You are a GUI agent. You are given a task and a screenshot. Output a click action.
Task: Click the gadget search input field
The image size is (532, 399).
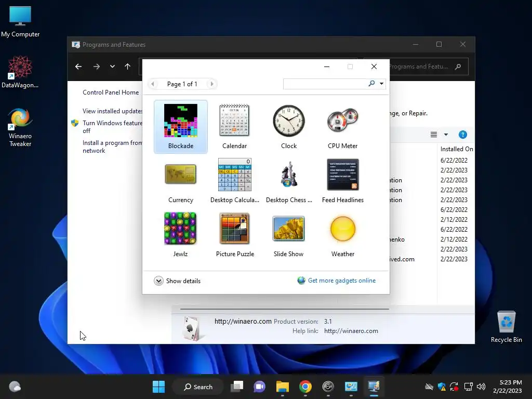point(326,84)
